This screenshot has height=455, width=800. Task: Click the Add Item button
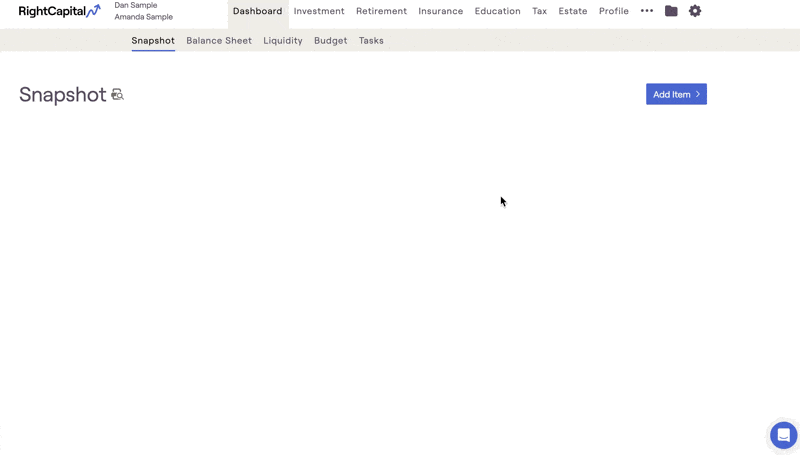(x=676, y=94)
